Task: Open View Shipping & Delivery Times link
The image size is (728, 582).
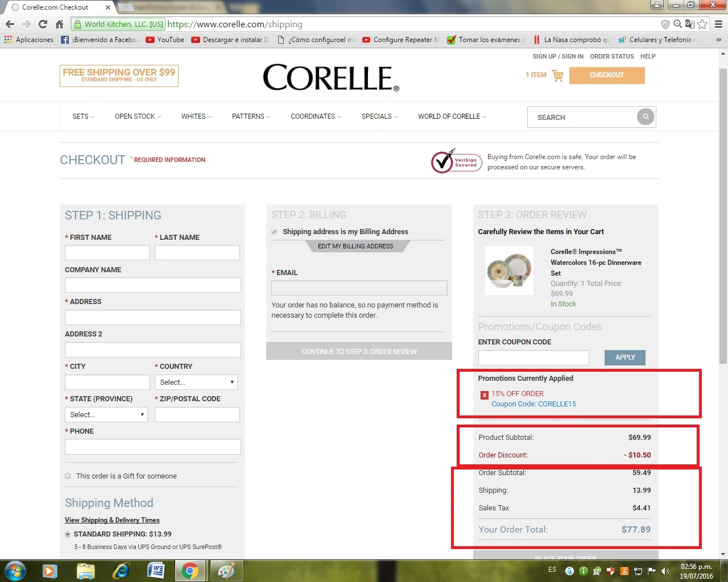Action: 112,520
